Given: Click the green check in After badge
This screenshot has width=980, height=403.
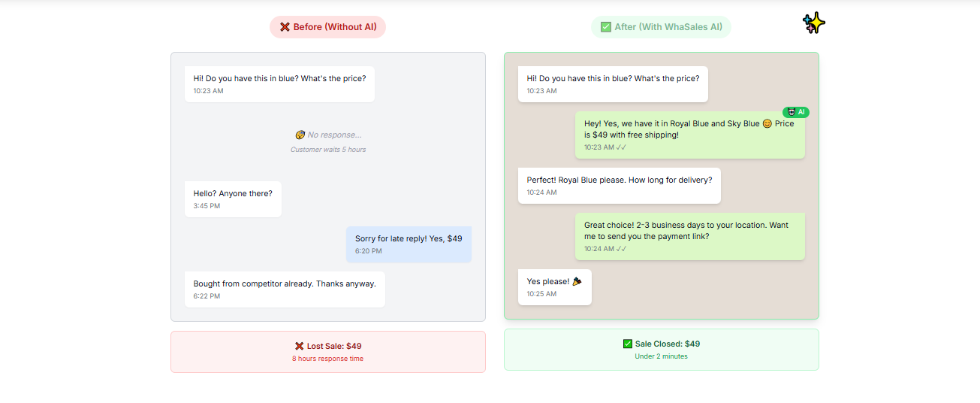Looking at the screenshot, I should tap(606, 27).
